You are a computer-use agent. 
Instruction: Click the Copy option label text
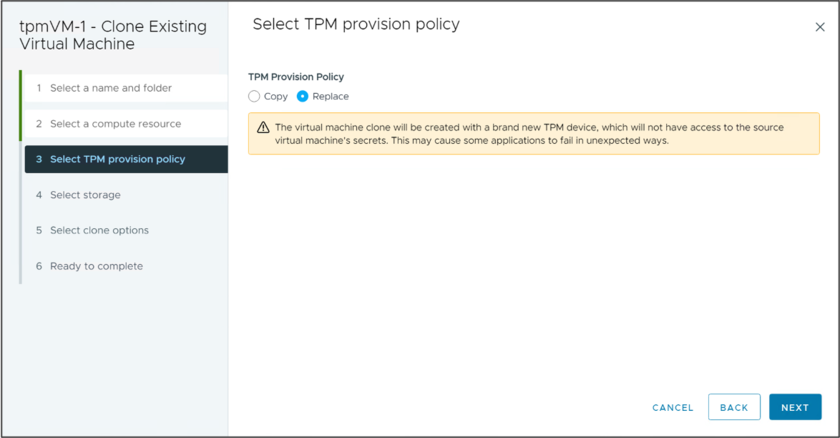276,96
